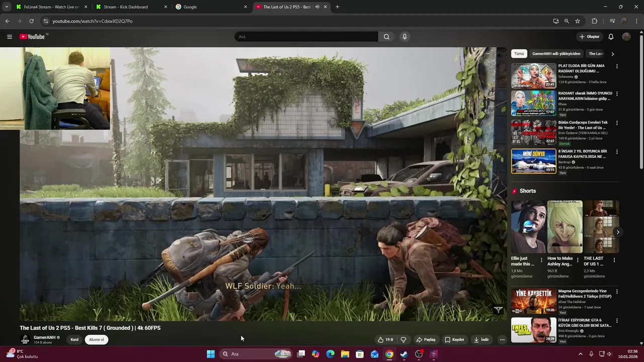Open Microsoft Edge from the taskbar
Viewport: 644px width, 362px height.
tap(331, 354)
